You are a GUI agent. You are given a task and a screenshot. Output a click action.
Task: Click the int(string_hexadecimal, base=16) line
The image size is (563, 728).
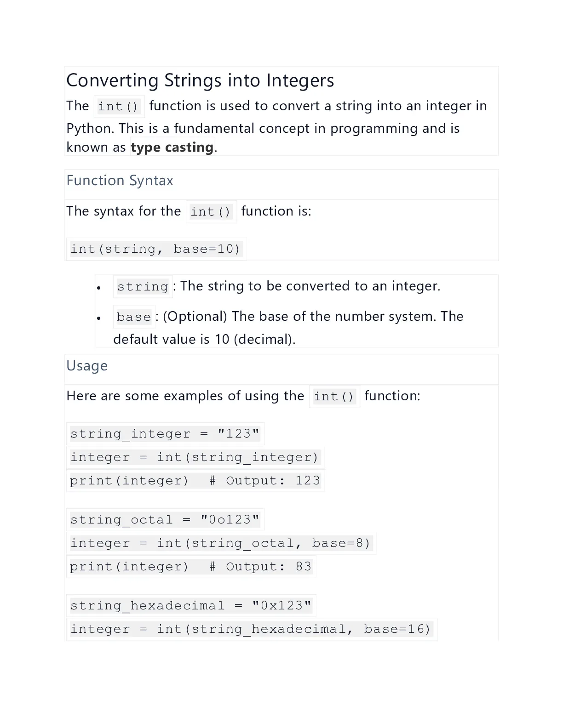[252, 629]
